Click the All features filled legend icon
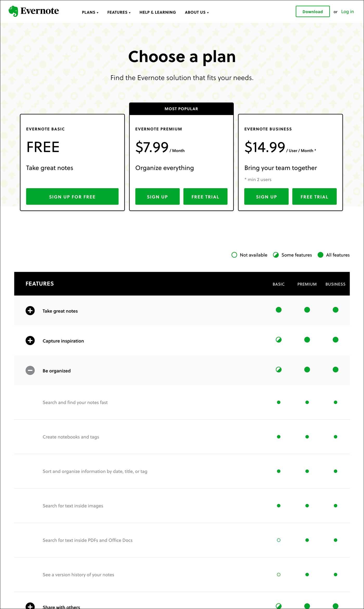364x609 pixels. click(x=321, y=255)
